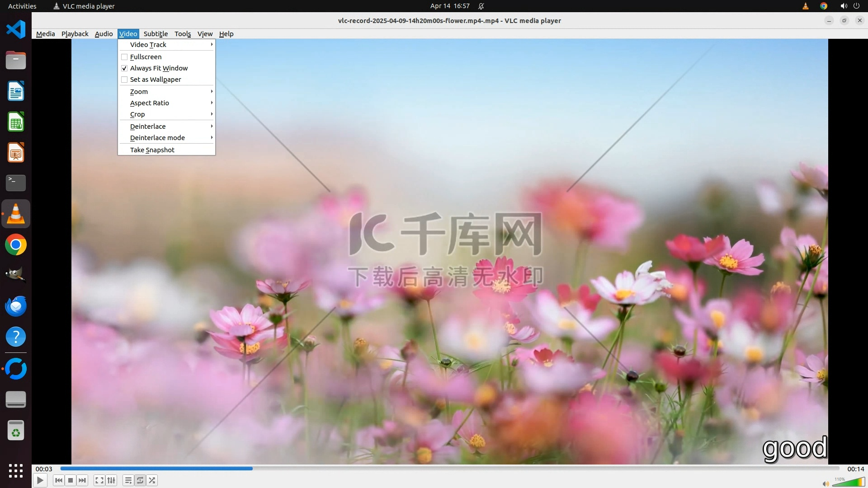Viewport: 868px width, 488px height.
Task: Skip to the Next media
Action: pos(82,480)
